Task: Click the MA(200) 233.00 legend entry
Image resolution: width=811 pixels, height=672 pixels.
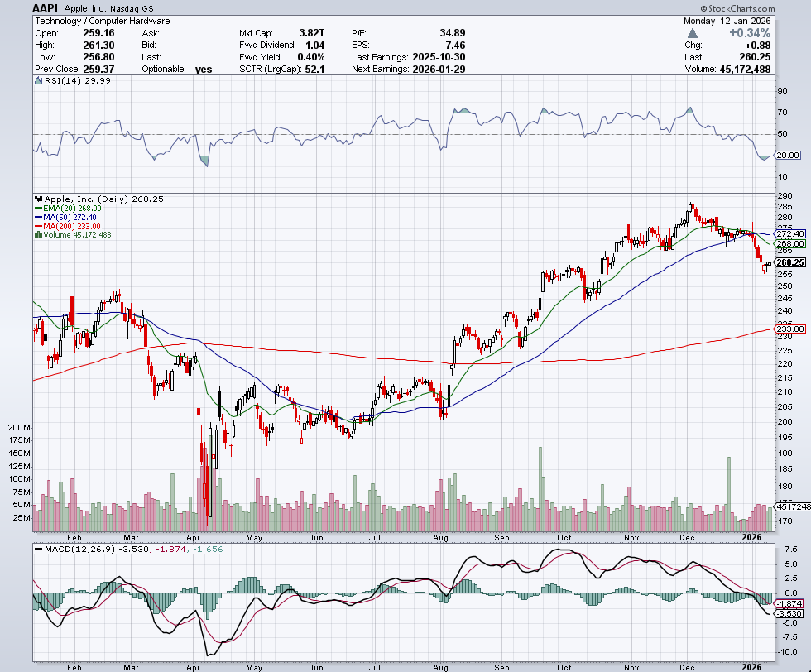Action: [72, 226]
